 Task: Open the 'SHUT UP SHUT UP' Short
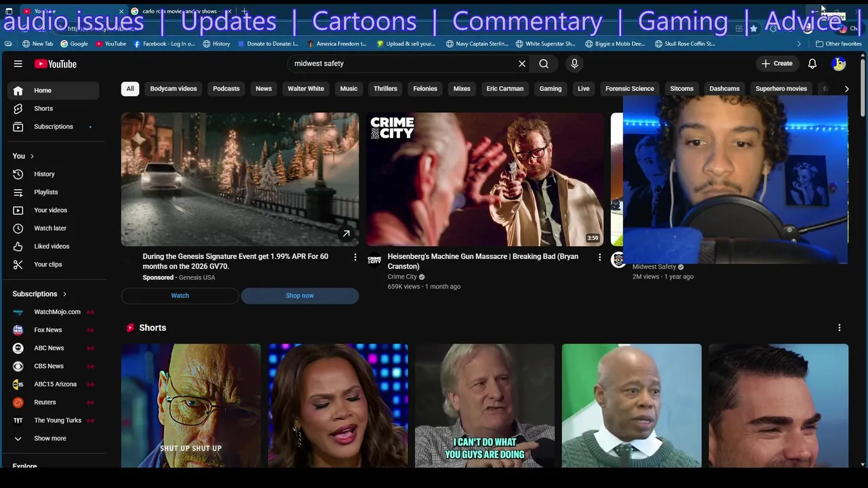[191, 405]
